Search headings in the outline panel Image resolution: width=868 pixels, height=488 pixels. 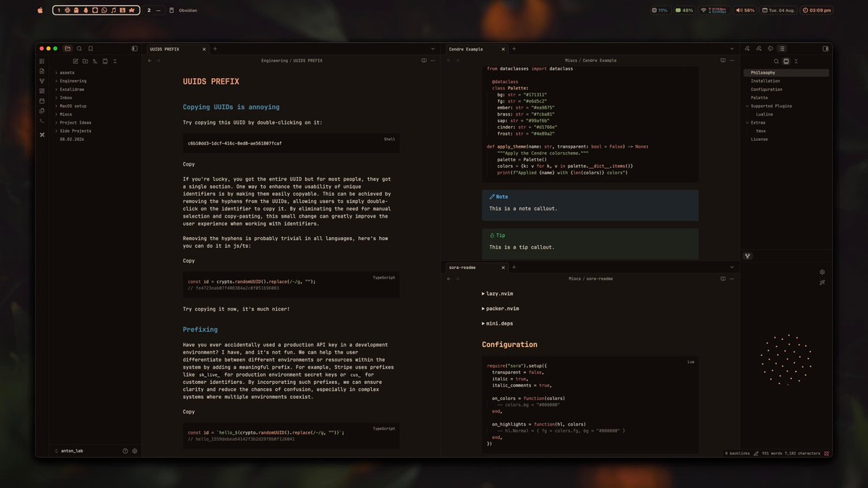776,61
